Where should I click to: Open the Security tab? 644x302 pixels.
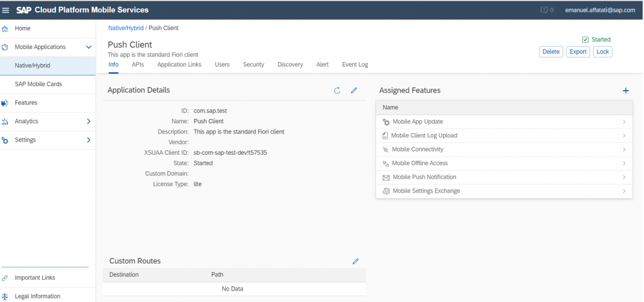(253, 65)
